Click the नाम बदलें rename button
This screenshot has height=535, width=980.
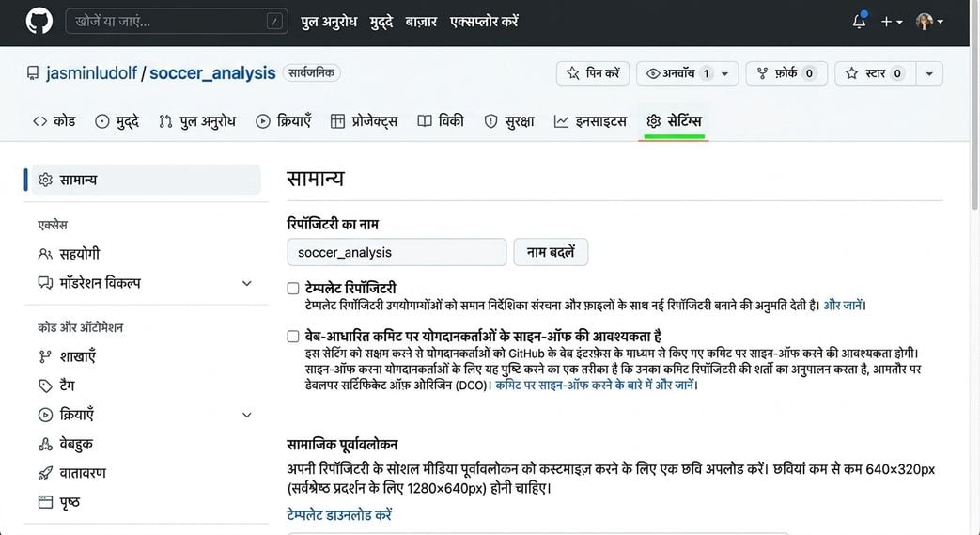551,252
